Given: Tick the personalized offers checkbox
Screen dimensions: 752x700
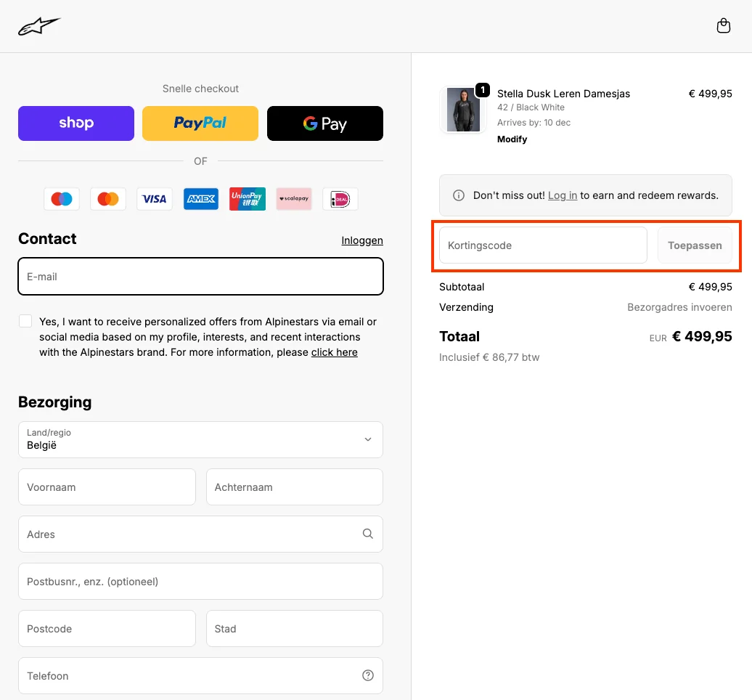Looking at the screenshot, I should pyautogui.click(x=26, y=321).
